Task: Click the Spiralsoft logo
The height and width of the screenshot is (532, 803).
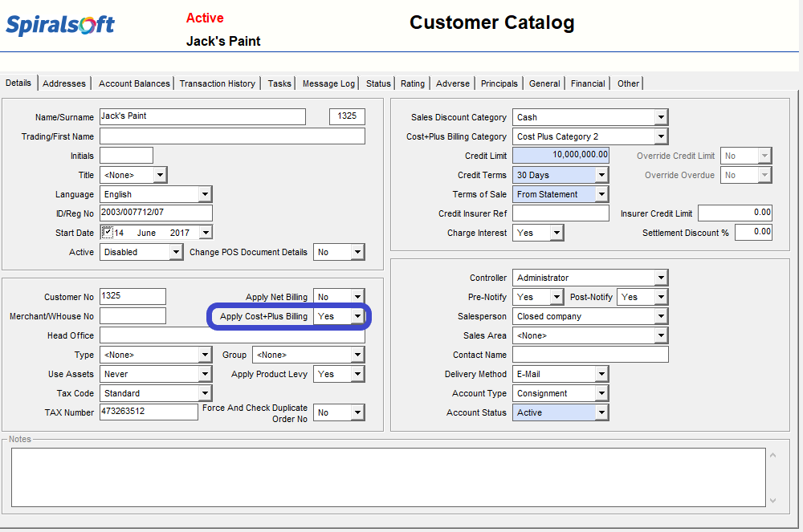Action: (60, 25)
